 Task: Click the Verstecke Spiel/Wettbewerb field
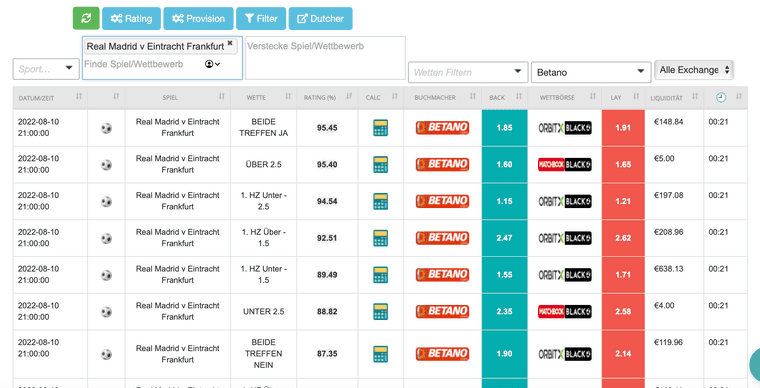325,58
